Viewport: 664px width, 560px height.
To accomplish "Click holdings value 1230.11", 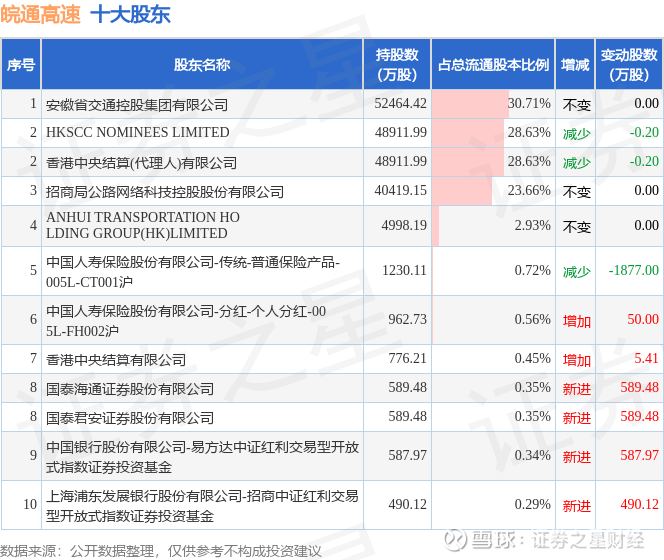I will point(404,270).
